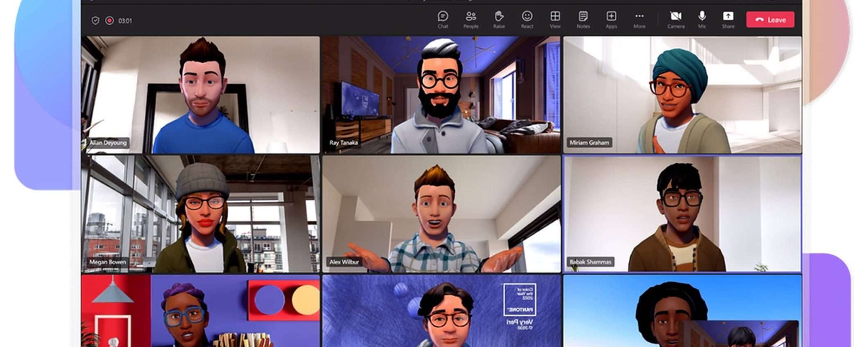Click the red Leave button

(770, 20)
